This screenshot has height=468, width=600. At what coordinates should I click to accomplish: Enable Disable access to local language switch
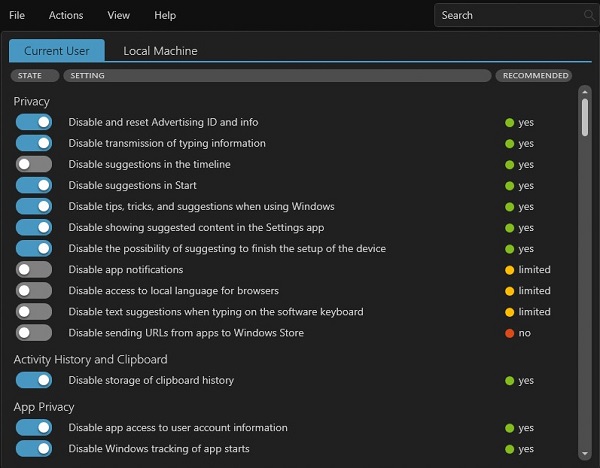click(x=34, y=290)
